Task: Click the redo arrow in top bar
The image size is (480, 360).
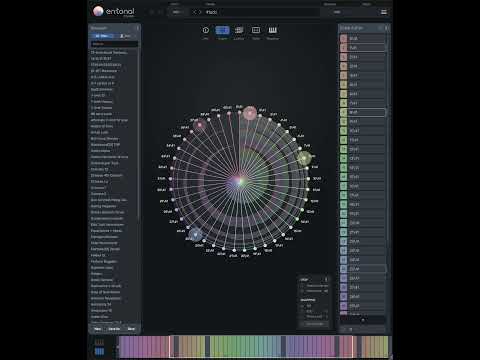Action: (x=160, y=12)
